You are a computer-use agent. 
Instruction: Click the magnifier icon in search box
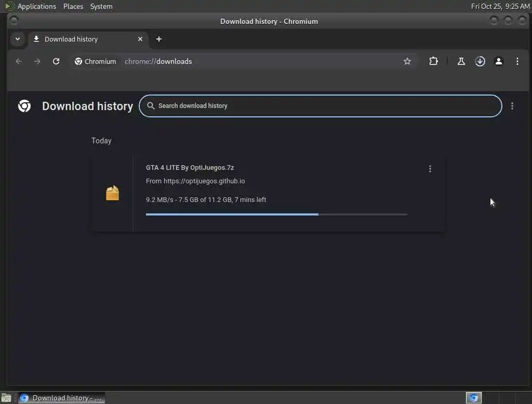coord(151,106)
